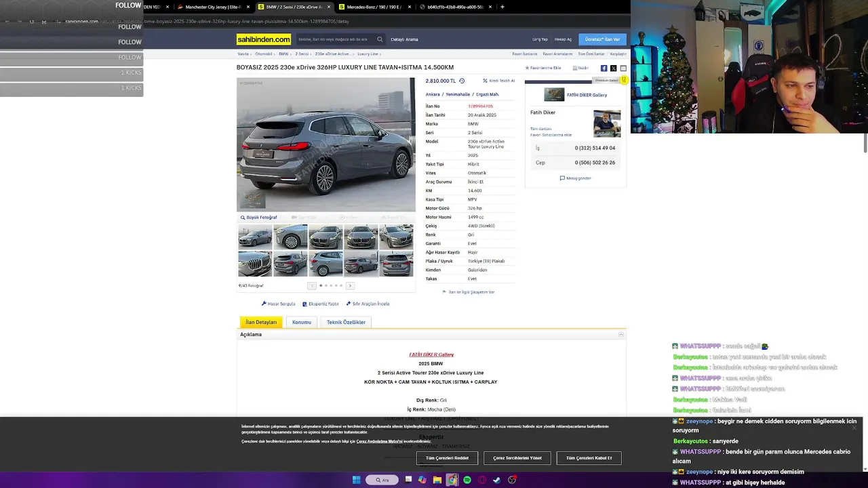Screen dimensions: 868x488
Task: Switch to Konumu tab
Action: pyautogui.click(x=302, y=322)
